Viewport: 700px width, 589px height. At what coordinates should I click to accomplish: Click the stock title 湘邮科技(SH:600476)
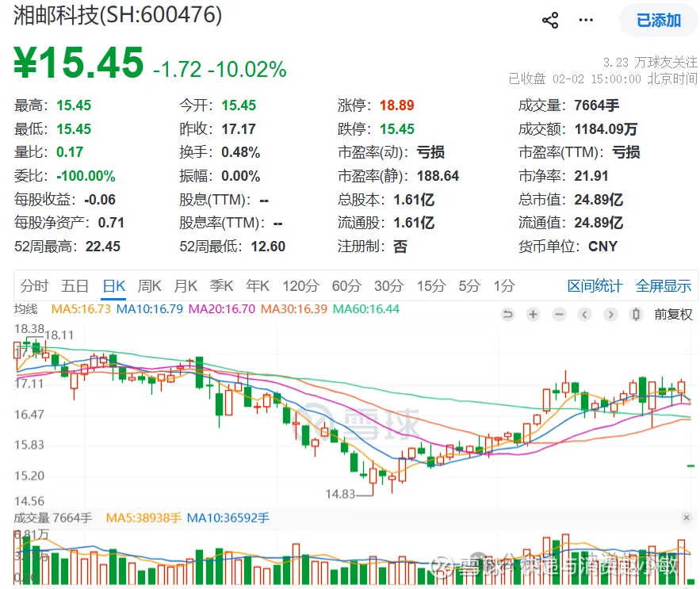click(117, 15)
